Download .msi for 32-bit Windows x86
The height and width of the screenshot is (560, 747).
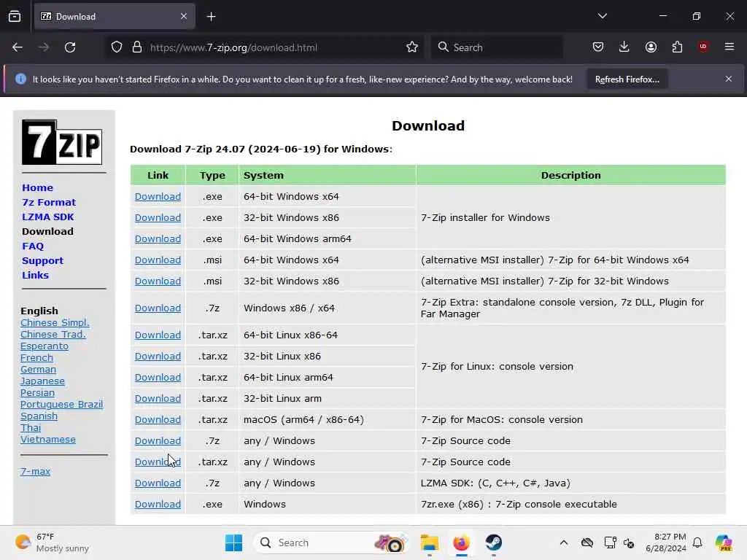[x=158, y=281]
